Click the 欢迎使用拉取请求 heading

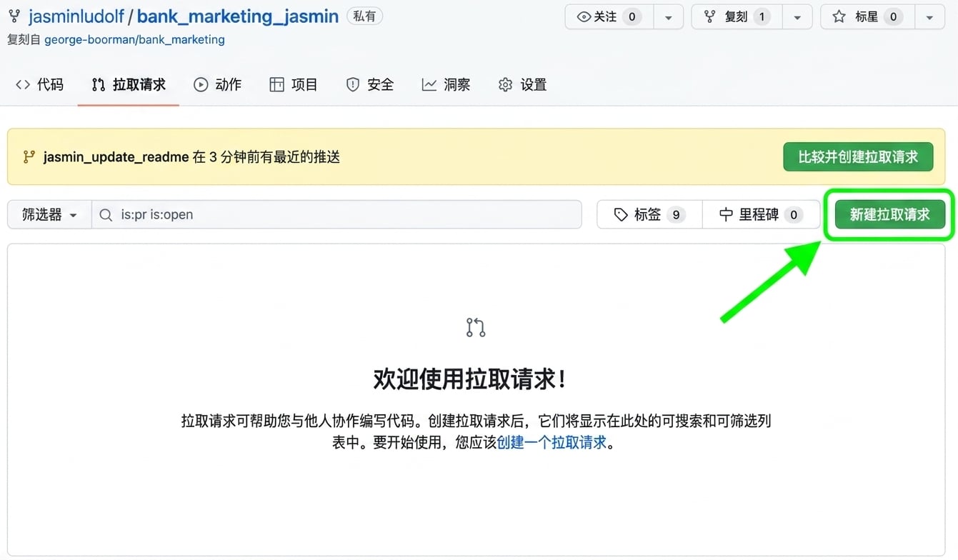pyautogui.click(x=469, y=379)
